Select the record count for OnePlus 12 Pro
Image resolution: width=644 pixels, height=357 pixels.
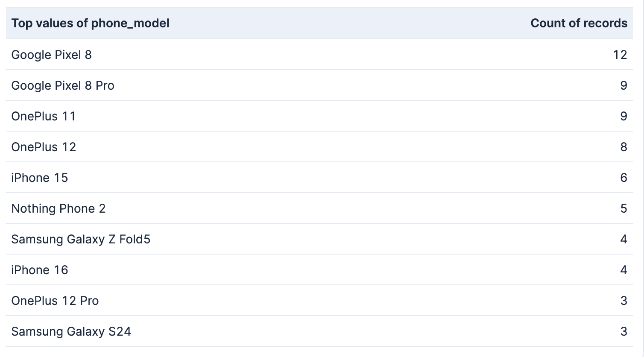coord(624,301)
